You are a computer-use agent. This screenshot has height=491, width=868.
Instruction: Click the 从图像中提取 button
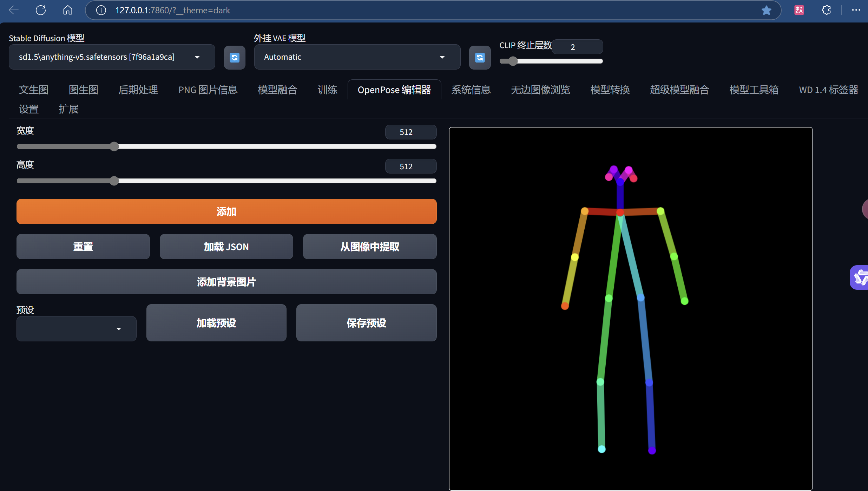coord(369,247)
